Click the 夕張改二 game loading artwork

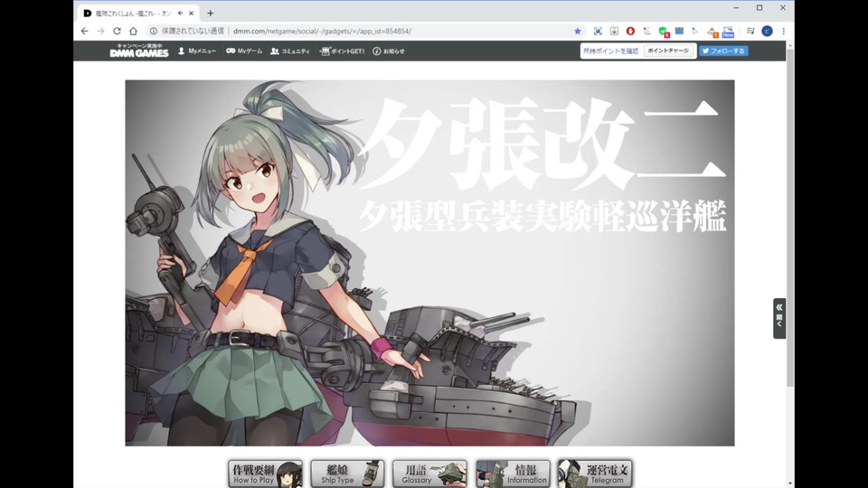coord(429,263)
